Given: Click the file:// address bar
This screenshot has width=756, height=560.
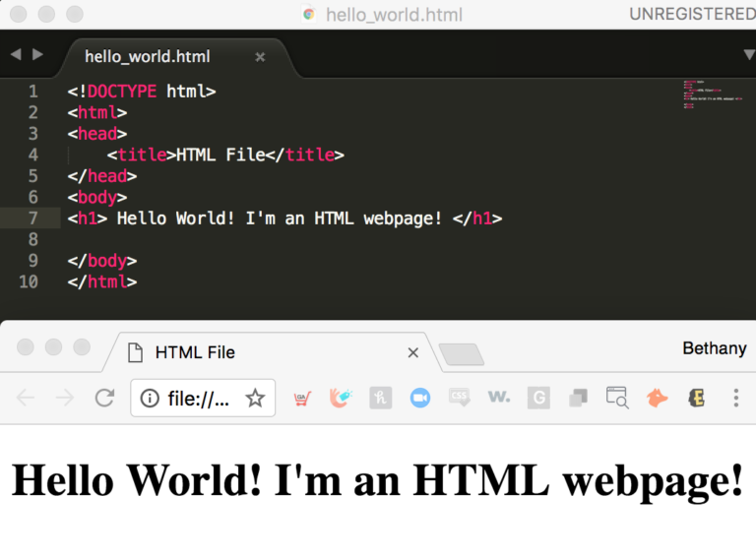Looking at the screenshot, I should (x=198, y=398).
